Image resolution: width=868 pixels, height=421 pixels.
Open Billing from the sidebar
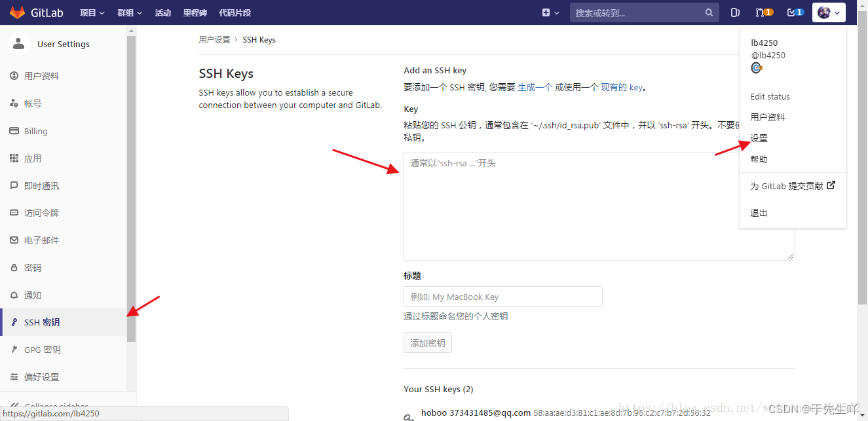37,130
